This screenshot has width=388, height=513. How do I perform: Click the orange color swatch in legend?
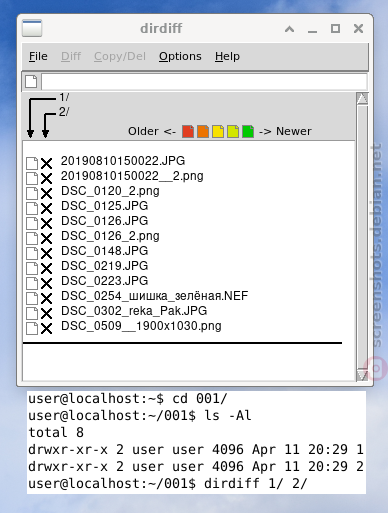203,131
